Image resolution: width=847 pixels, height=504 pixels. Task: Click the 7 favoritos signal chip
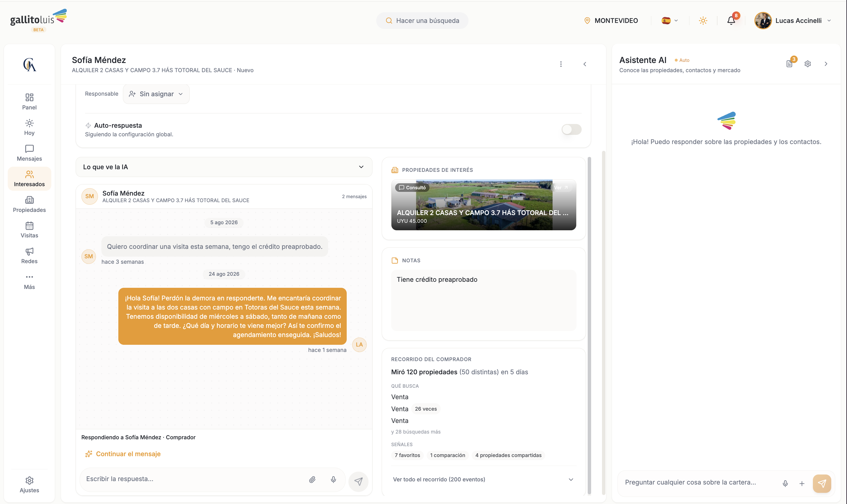pyautogui.click(x=407, y=455)
